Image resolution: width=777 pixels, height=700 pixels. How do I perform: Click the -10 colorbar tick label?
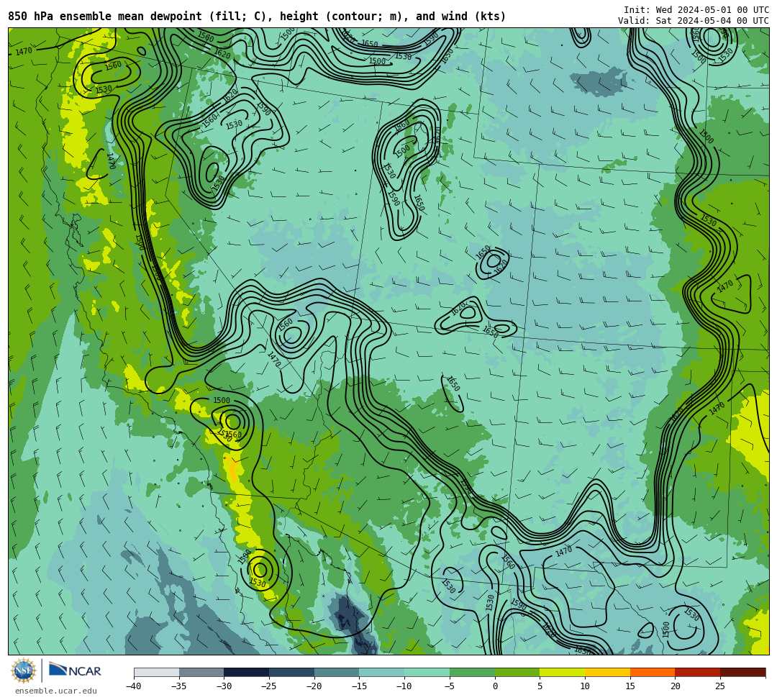404,686
